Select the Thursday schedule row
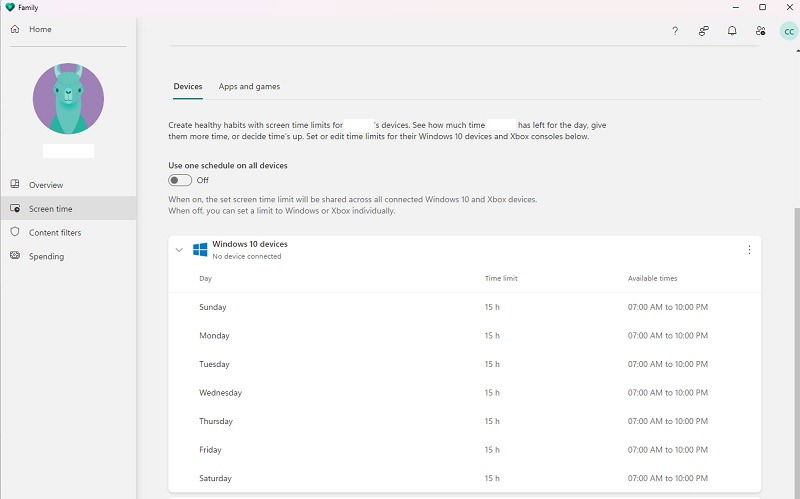Viewport: 800px width, 499px height. 464,421
